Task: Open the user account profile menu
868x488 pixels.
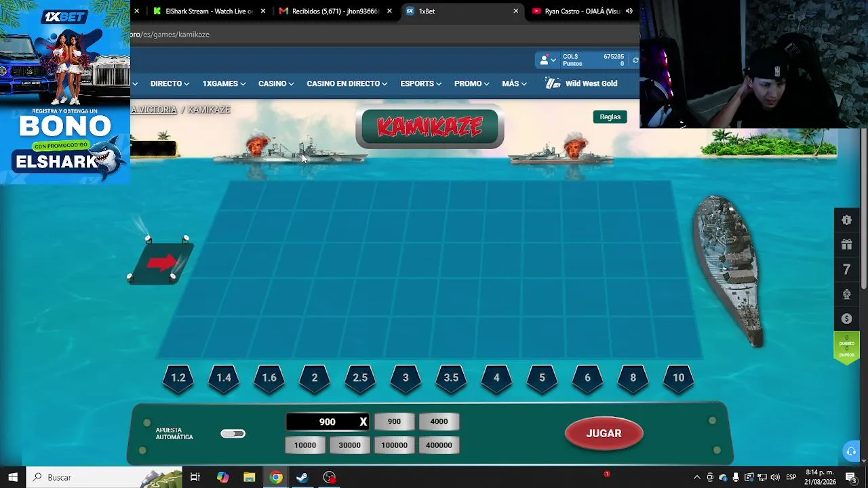Action: (x=547, y=60)
